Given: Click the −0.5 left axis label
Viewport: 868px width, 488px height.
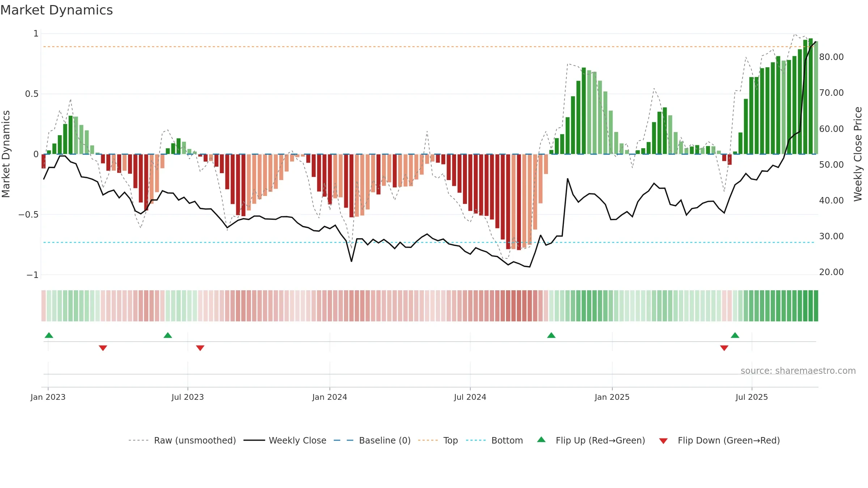Looking at the screenshot, I should [28, 214].
